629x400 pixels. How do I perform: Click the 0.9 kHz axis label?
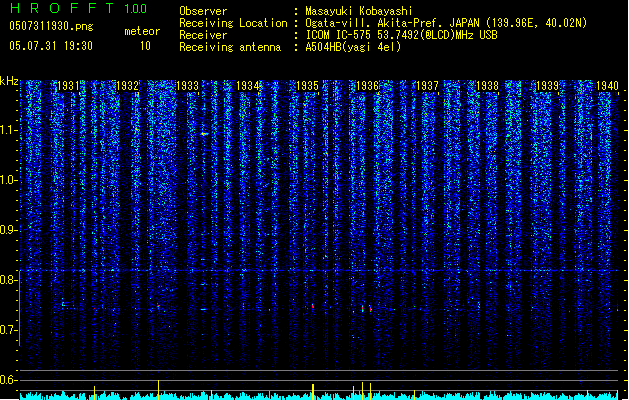coord(9,230)
